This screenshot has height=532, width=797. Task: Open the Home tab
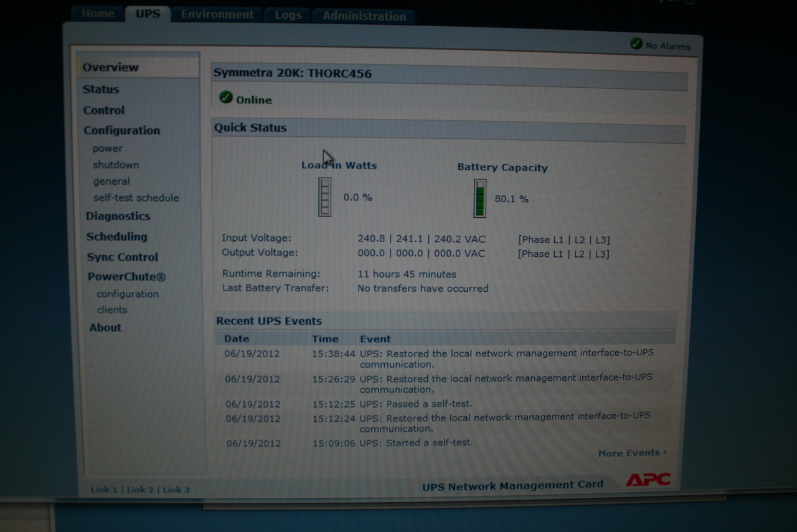98,14
